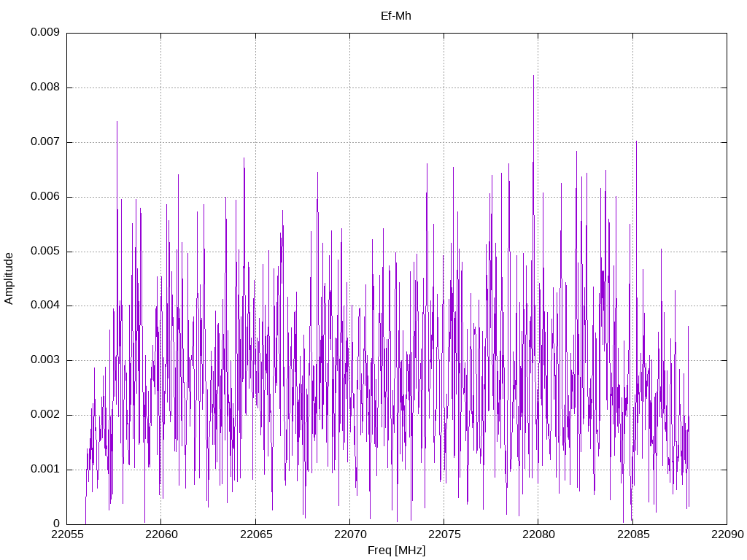Click the tip of the 0.007 peak at 22085
Screen dimensions: 747x560
[x=636, y=141]
